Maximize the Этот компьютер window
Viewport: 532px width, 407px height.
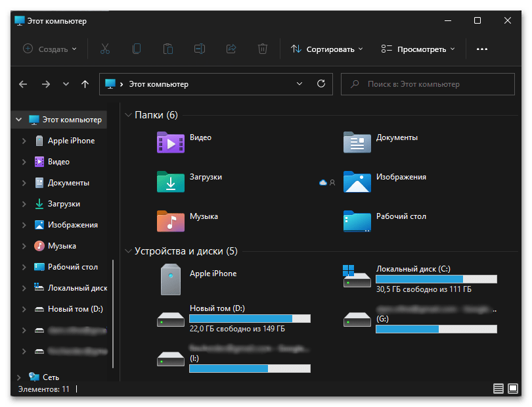tap(477, 20)
